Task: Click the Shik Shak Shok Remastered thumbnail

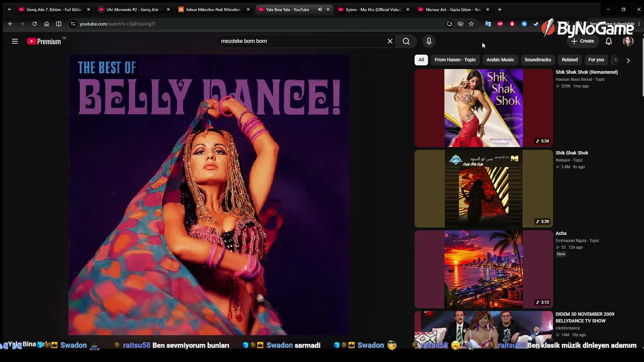Action: pos(484,108)
